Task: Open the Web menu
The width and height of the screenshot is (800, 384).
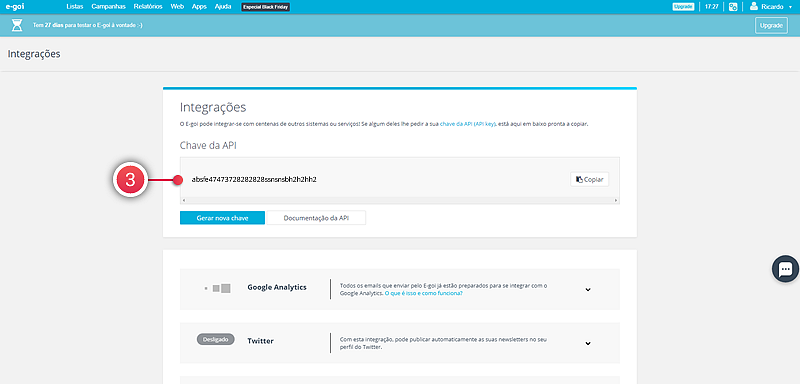Action: pyautogui.click(x=177, y=7)
